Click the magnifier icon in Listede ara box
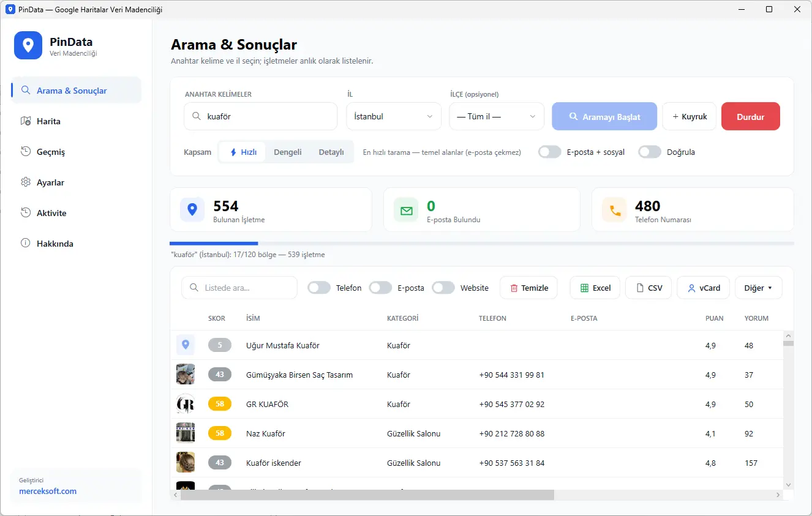The width and height of the screenshot is (812, 516). (x=194, y=288)
